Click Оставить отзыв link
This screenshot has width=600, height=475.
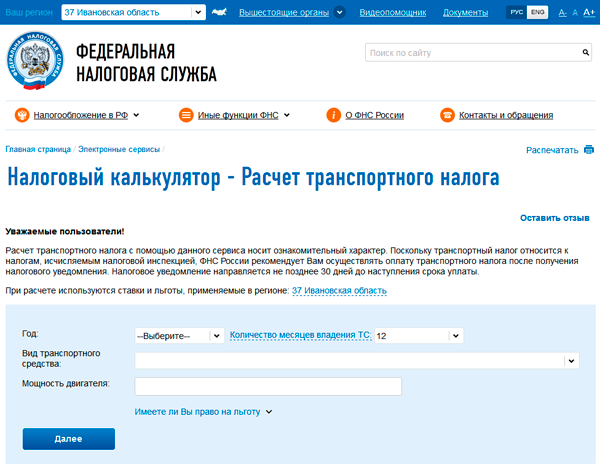[x=554, y=218]
